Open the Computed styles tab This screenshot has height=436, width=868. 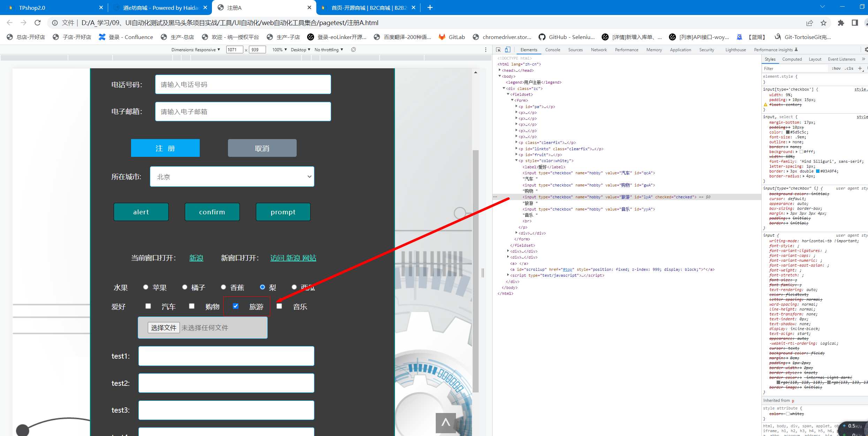792,59
